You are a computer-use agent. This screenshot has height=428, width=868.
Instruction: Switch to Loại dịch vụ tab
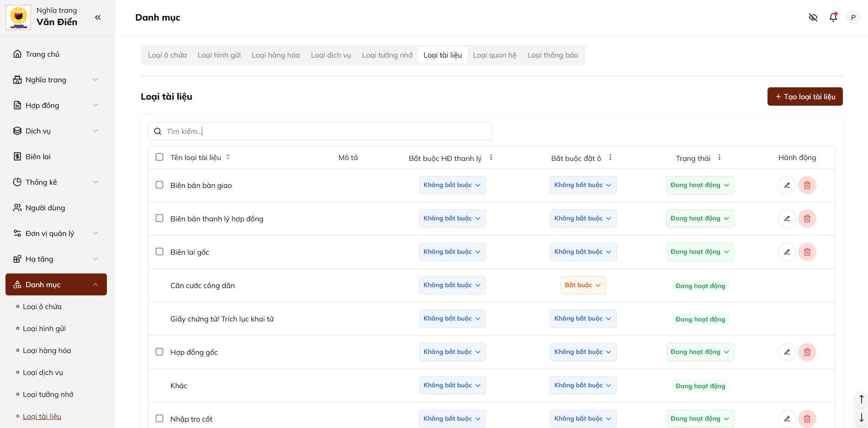coord(331,55)
